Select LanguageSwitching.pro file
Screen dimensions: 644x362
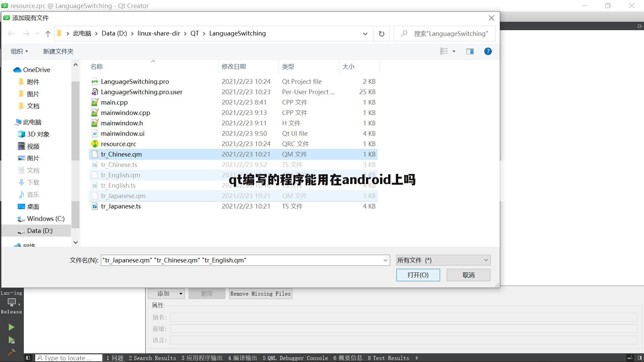[135, 81]
